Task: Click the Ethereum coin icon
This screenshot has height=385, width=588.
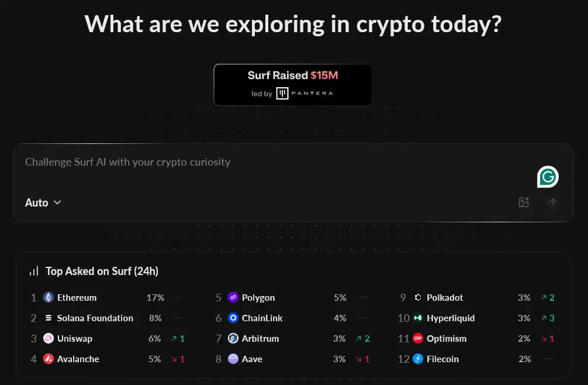Action: tap(49, 298)
